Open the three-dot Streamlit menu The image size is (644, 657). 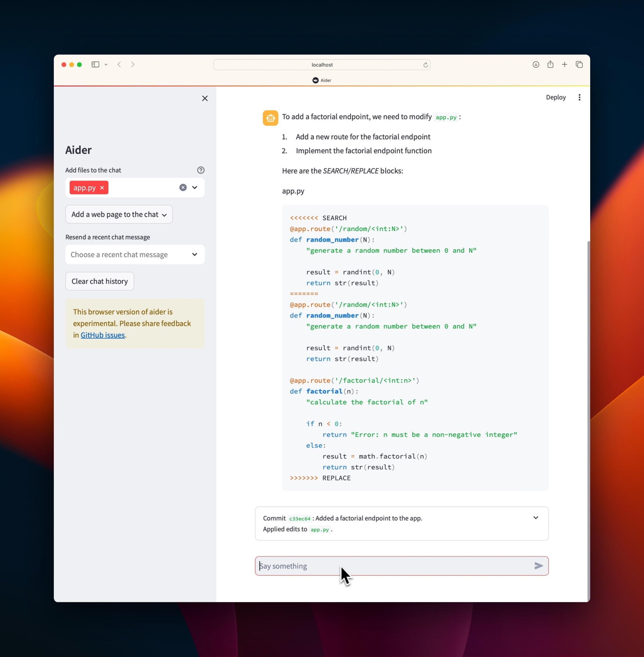pos(580,97)
